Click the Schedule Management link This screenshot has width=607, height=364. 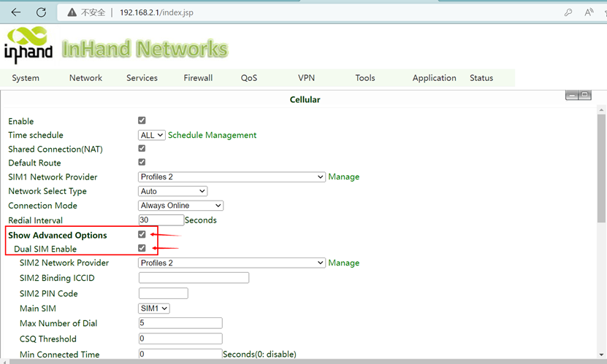click(x=212, y=135)
